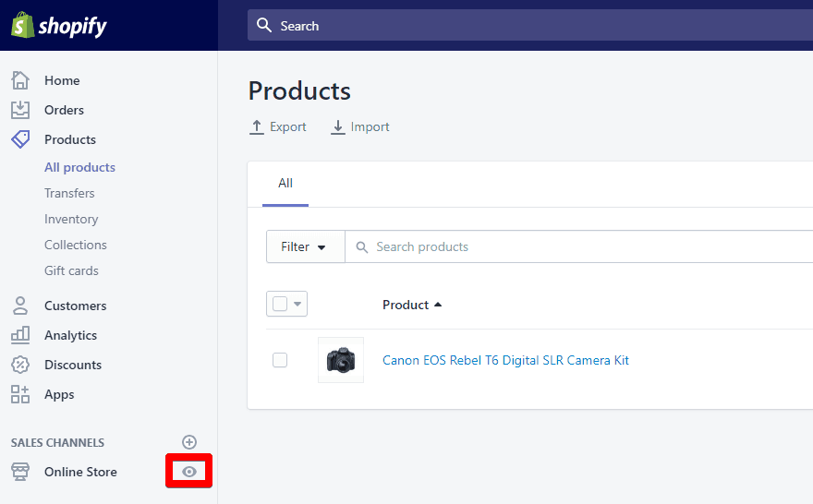Click the Search products field

tap(578, 246)
